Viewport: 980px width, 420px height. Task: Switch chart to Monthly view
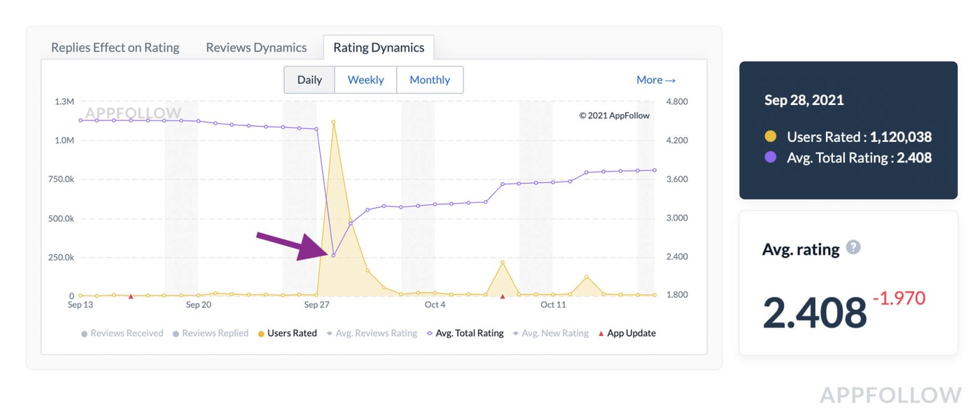point(430,80)
